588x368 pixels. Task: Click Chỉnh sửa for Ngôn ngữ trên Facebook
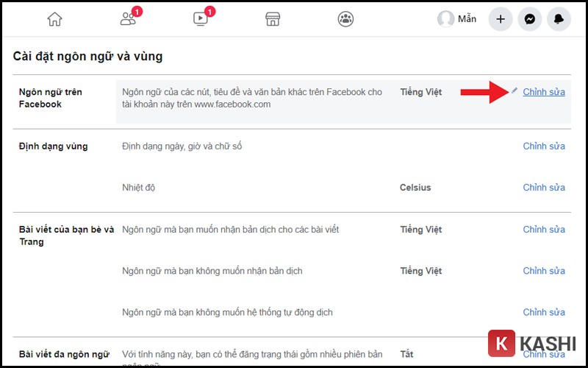coord(544,92)
